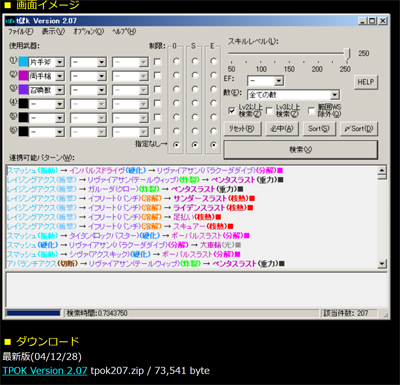Screen dimensions: 400x385
Task: Click the black color swatch for weapon 4
Action: coord(23,104)
